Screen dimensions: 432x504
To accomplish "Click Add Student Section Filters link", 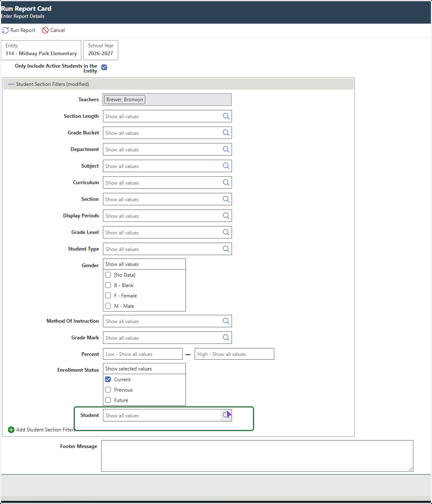I will click(x=46, y=430).
